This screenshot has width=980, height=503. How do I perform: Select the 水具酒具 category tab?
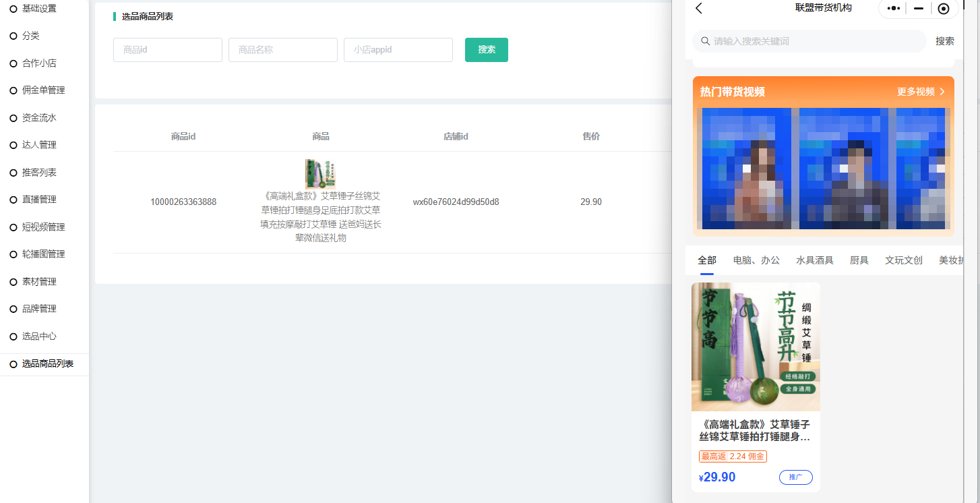(x=814, y=260)
